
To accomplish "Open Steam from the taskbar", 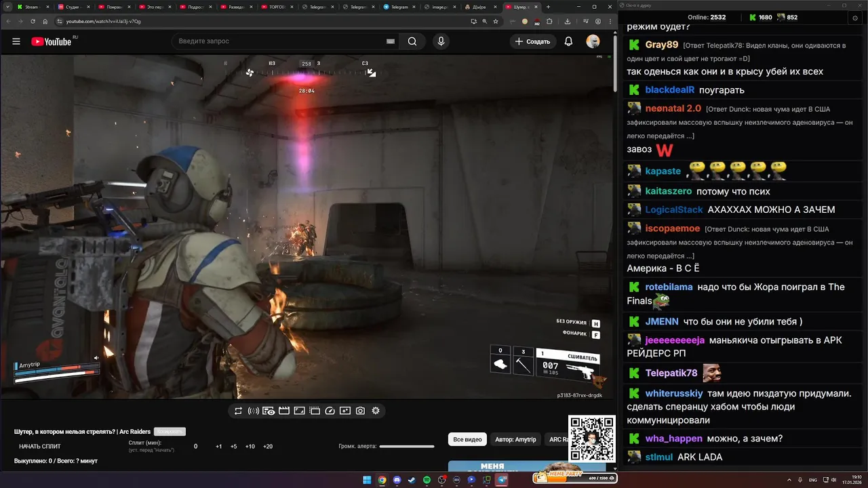I will [412, 480].
